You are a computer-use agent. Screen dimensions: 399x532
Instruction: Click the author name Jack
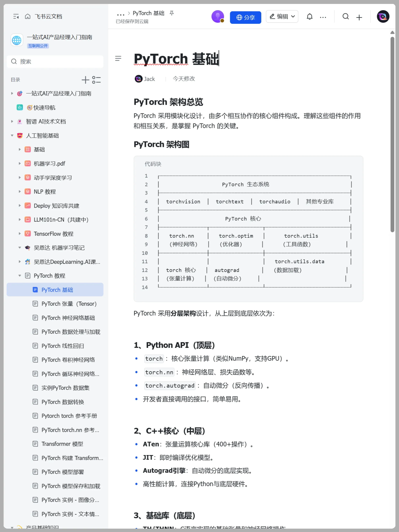[149, 79]
